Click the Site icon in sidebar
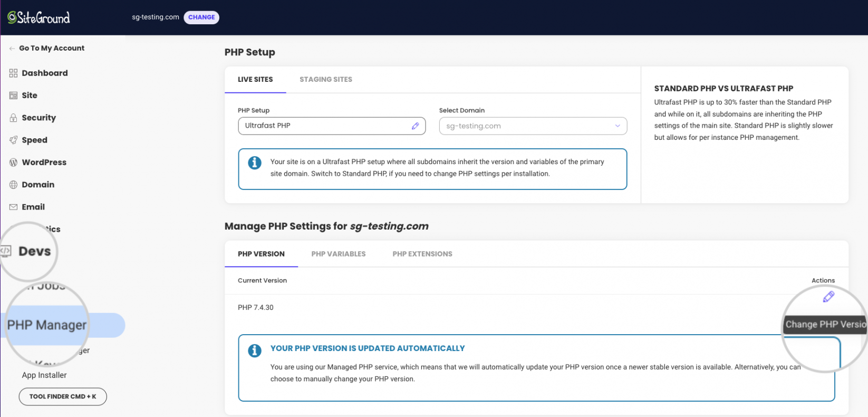 point(13,96)
